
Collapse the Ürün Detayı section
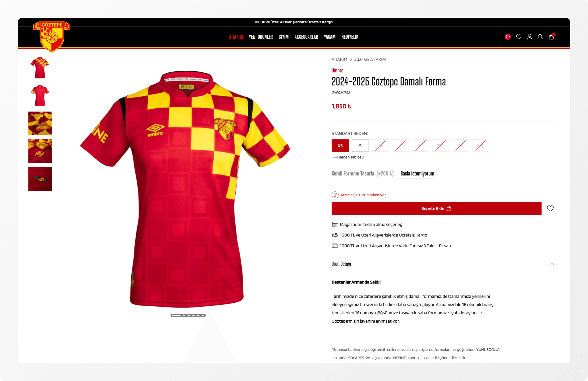coord(551,264)
